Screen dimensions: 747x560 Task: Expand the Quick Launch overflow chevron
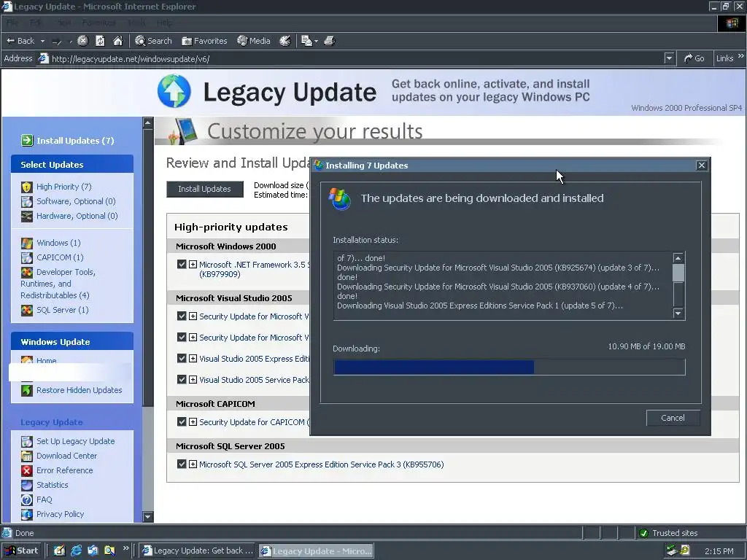click(x=125, y=548)
